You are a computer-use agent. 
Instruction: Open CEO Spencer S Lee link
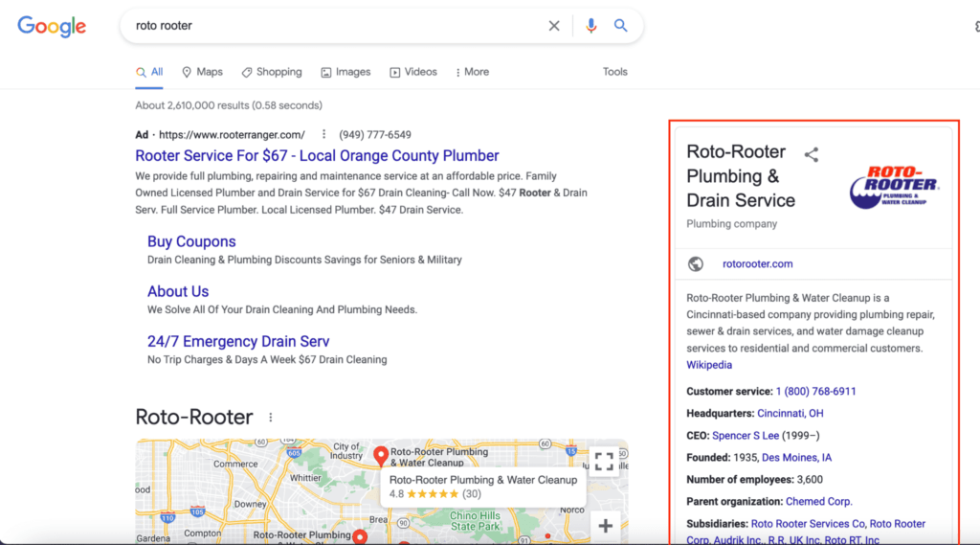(x=746, y=436)
